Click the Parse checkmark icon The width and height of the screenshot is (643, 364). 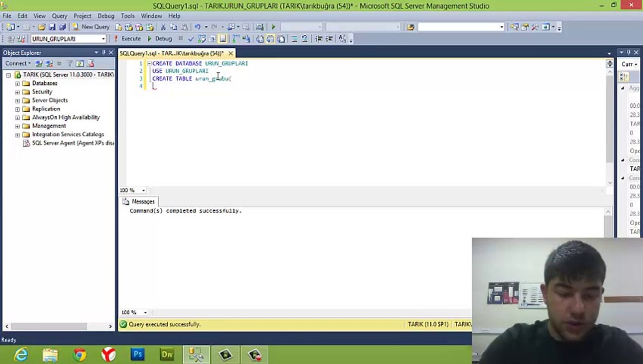tap(191, 38)
